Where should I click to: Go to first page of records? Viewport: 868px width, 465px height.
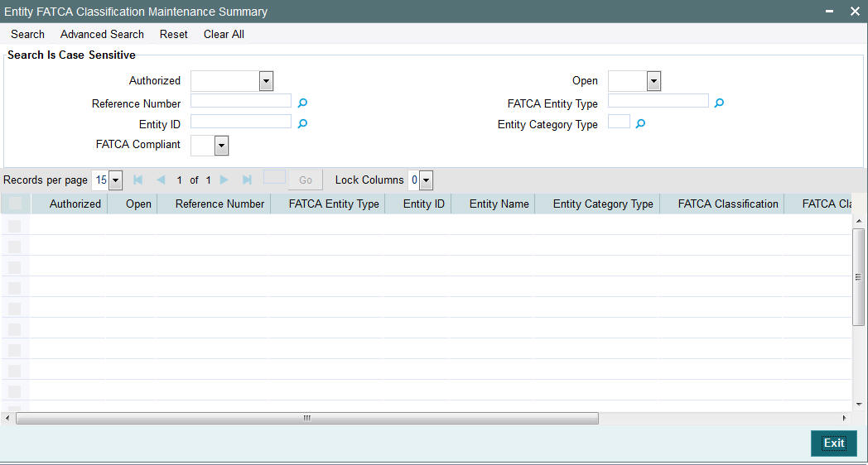point(137,180)
